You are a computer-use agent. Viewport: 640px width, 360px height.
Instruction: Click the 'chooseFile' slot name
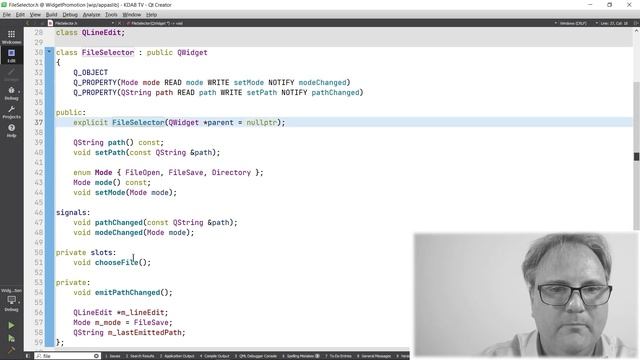point(116,262)
